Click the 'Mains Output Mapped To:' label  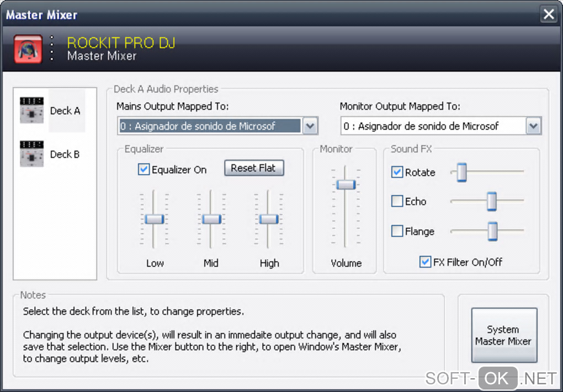[x=172, y=106]
